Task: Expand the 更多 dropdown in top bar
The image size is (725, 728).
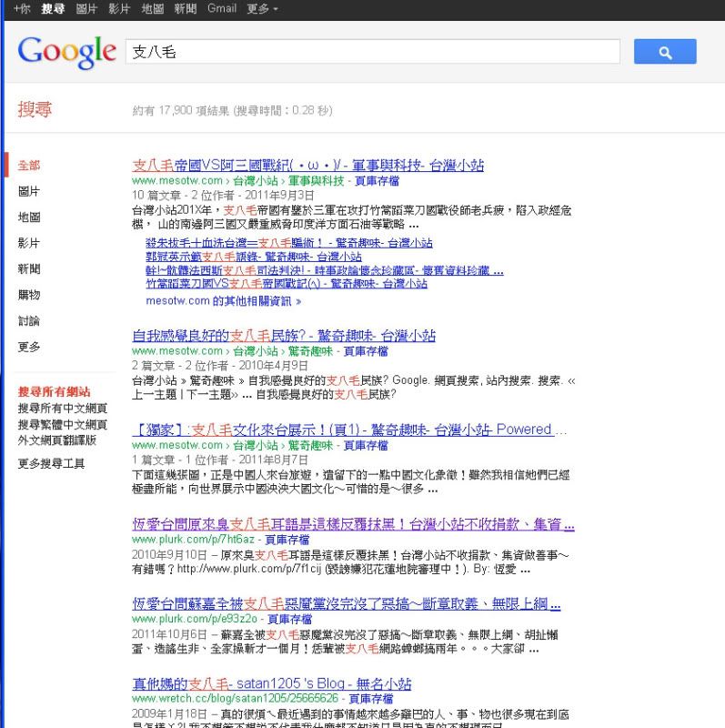Action: pyautogui.click(x=262, y=9)
